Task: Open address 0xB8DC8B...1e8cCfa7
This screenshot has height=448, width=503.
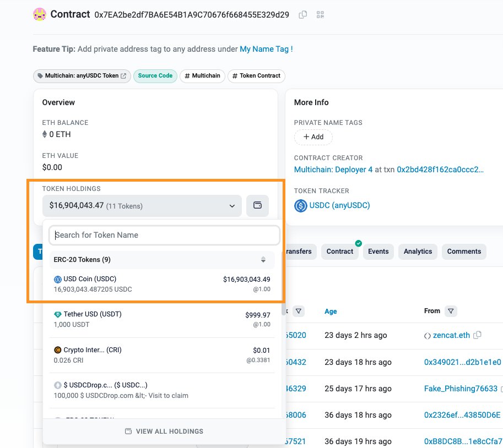Action: pyautogui.click(x=463, y=441)
